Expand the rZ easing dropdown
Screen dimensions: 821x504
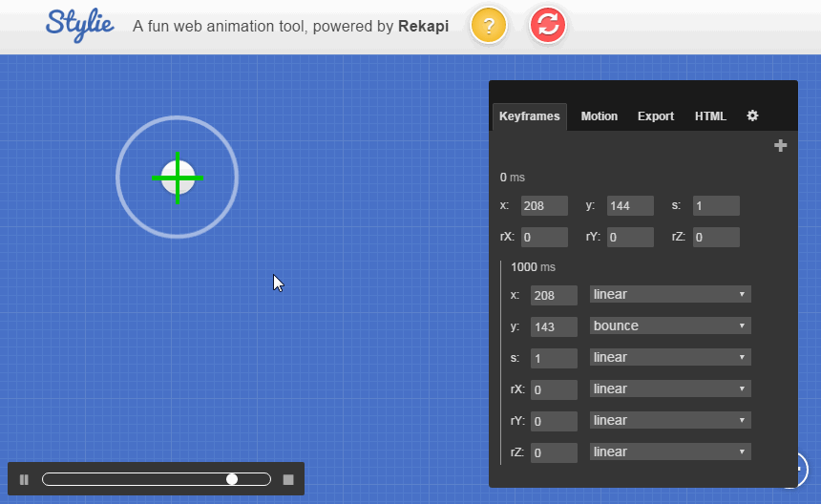(669, 451)
